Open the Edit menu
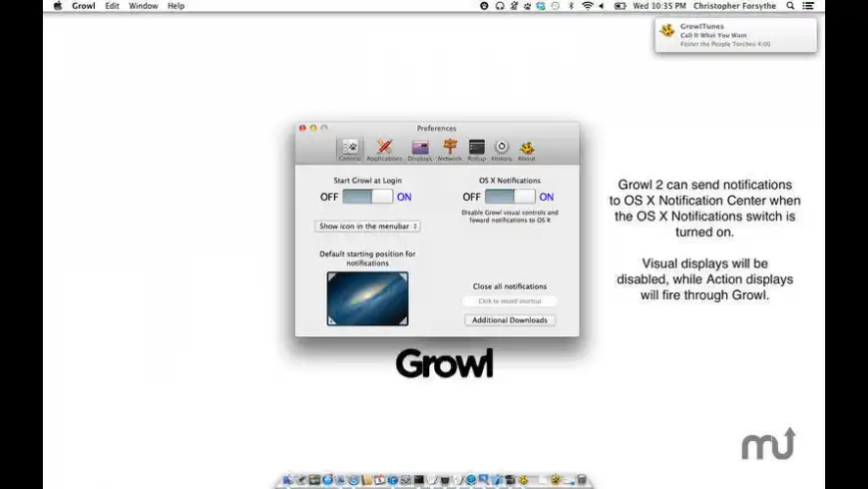 pos(112,6)
